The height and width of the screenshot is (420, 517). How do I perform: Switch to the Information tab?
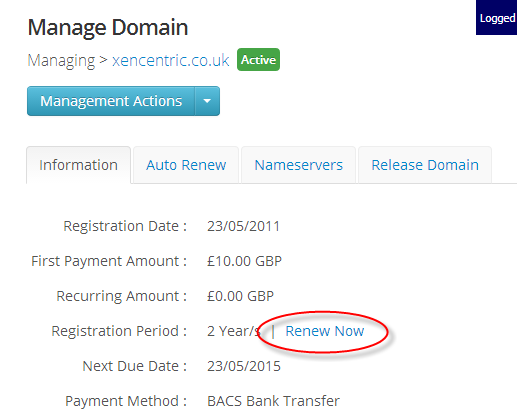(x=78, y=165)
